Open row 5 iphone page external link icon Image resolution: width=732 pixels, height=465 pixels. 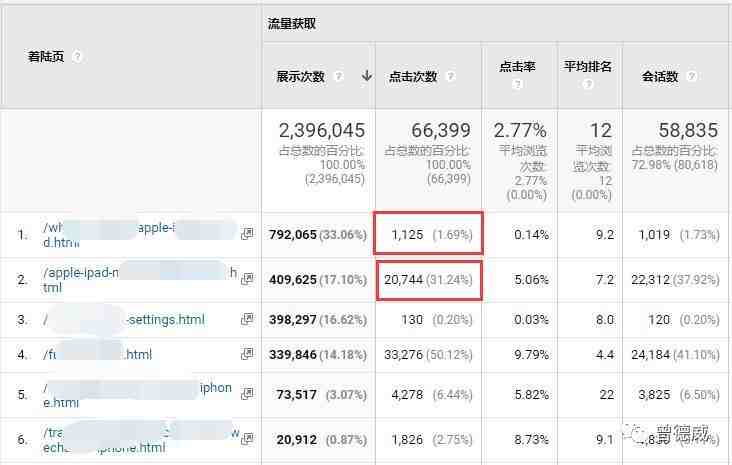pos(247,394)
